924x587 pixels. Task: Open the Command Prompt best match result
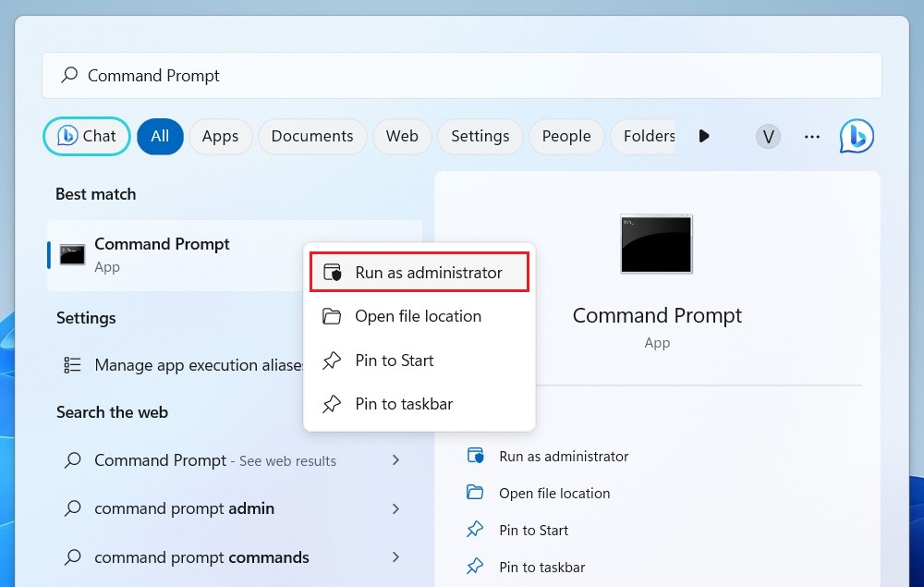coord(235,255)
